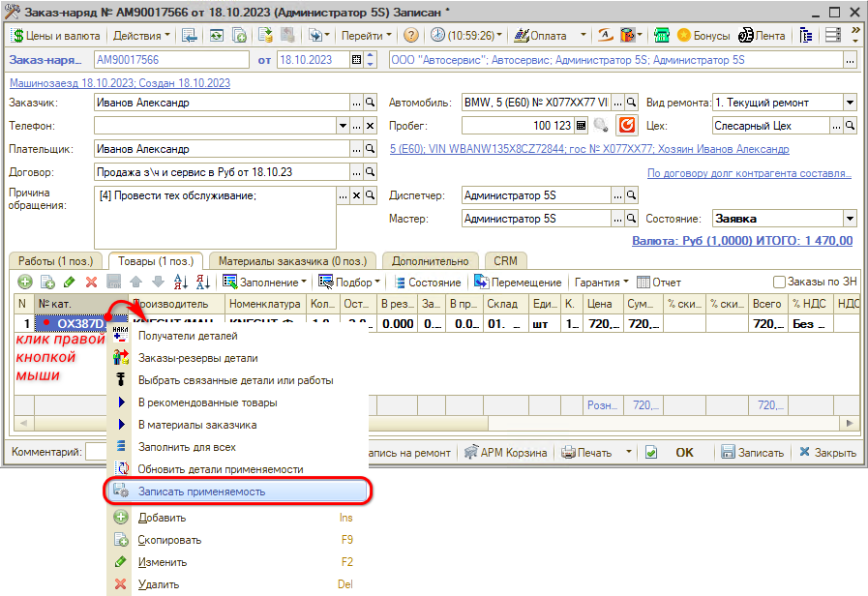Select В рекомендованные товары entry
Viewport: 868px width, 596px height.
pos(238,402)
